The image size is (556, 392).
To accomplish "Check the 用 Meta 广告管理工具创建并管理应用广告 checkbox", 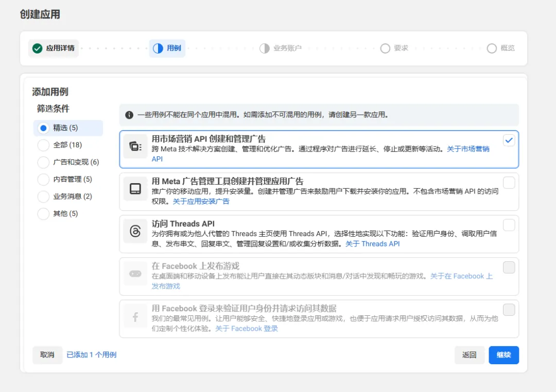I will (509, 183).
